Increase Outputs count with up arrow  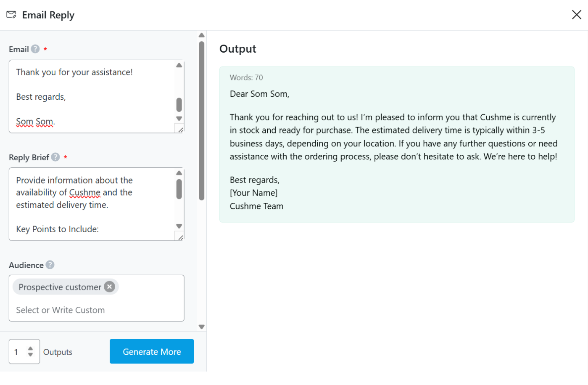(x=30, y=349)
